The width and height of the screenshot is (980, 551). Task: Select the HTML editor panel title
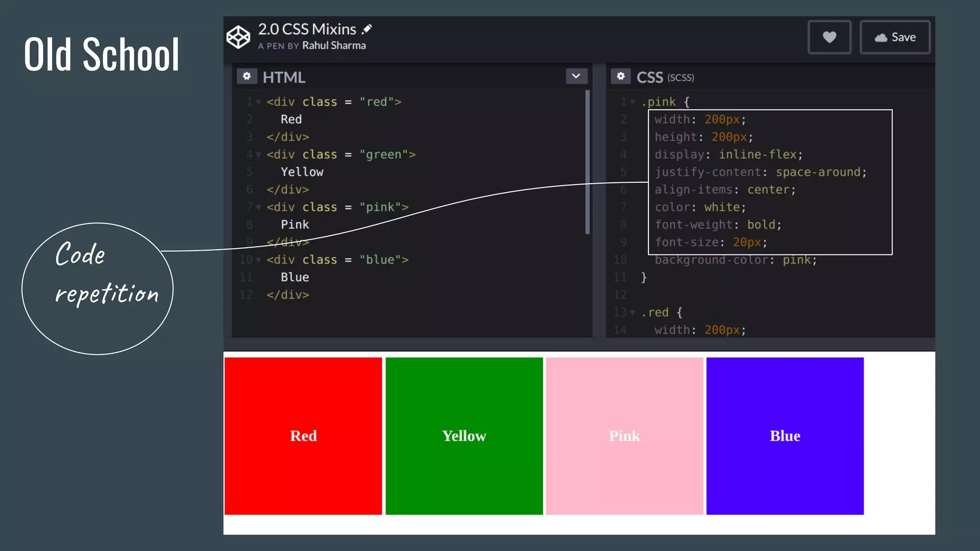click(x=284, y=77)
